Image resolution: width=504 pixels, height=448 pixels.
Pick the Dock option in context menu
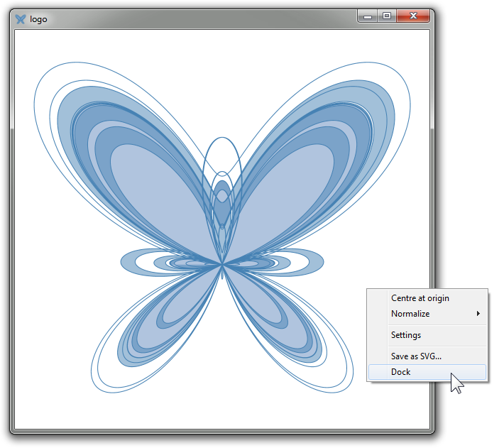[401, 372]
